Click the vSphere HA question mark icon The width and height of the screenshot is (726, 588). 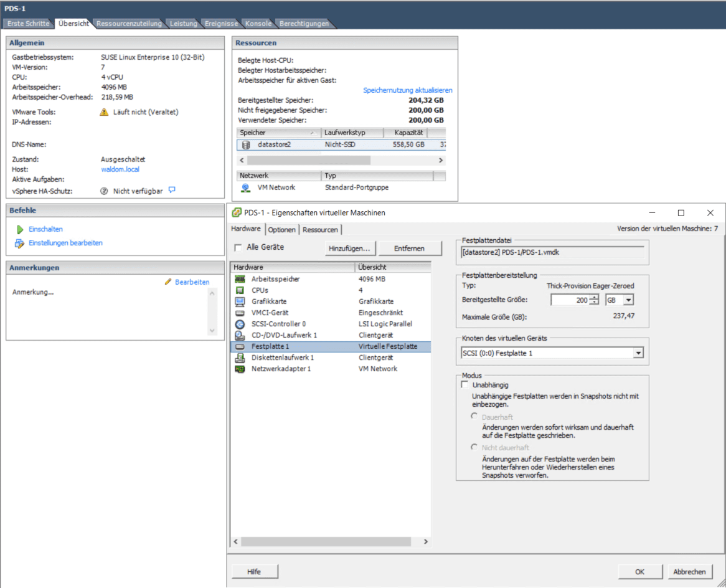click(x=104, y=191)
